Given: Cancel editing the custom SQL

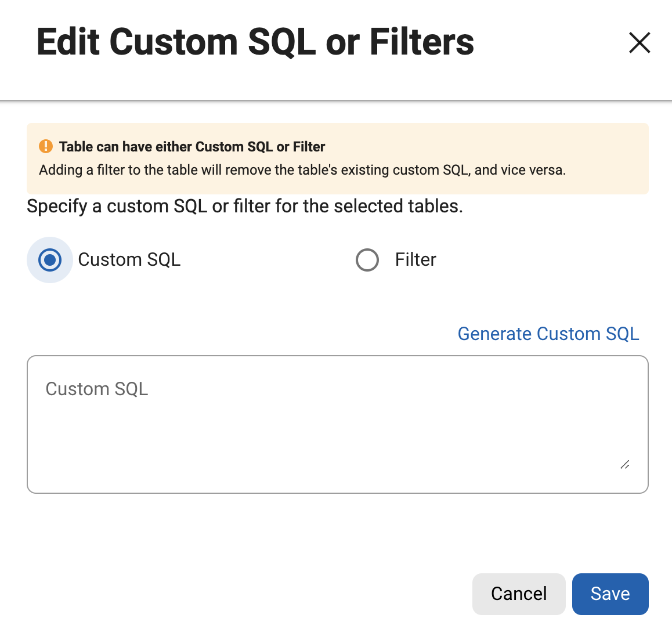Looking at the screenshot, I should pyautogui.click(x=518, y=594).
